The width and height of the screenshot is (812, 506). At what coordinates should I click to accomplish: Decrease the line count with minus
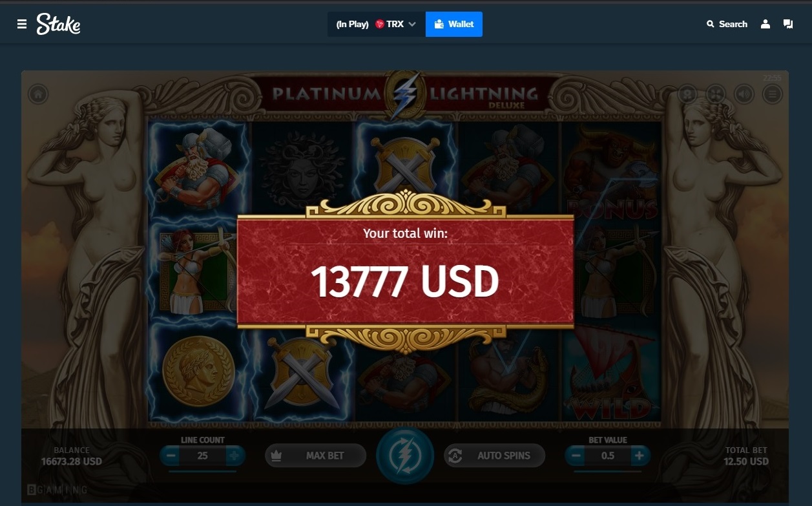171,456
